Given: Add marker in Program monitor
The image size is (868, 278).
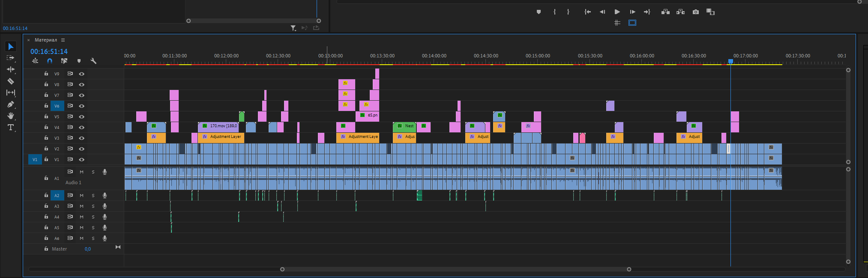Looking at the screenshot, I should pos(539,12).
